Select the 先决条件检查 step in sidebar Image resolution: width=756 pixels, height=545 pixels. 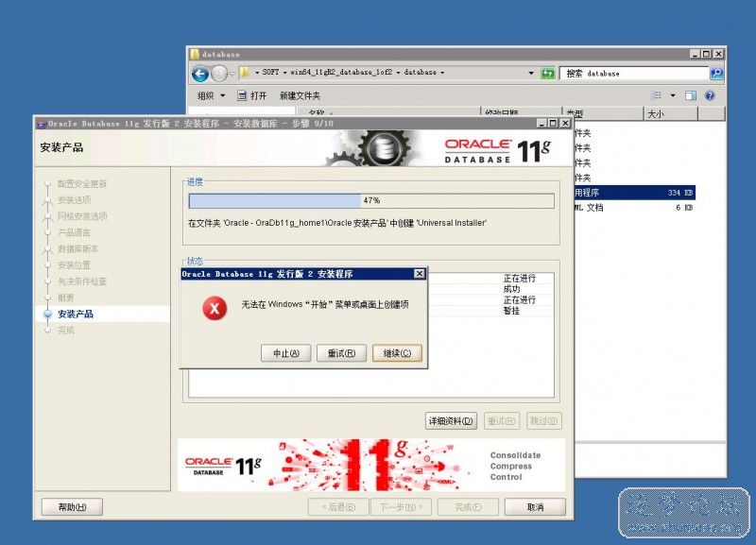pos(82,281)
